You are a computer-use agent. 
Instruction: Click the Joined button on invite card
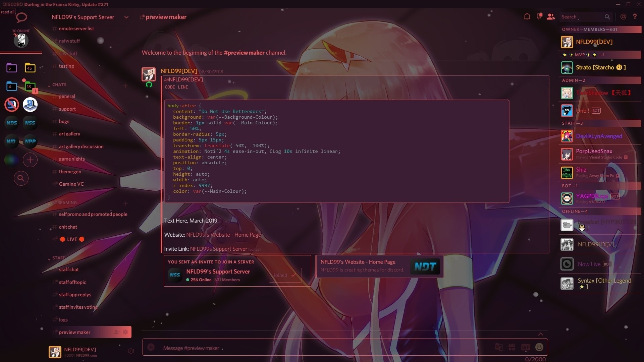285,275
